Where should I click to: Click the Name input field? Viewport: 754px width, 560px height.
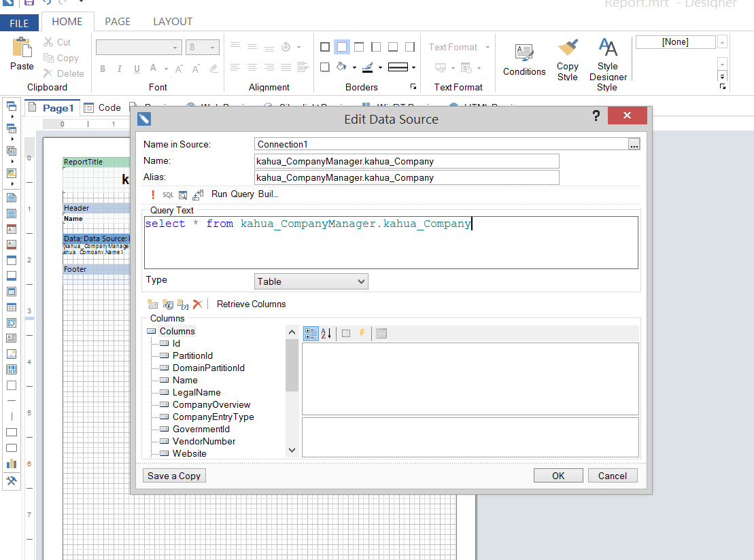(407, 161)
